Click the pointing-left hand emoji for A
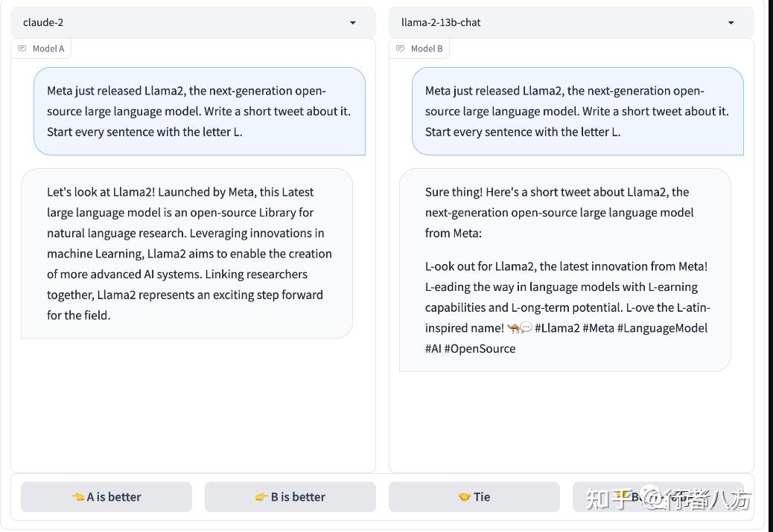 pyautogui.click(x=78, y=497)
